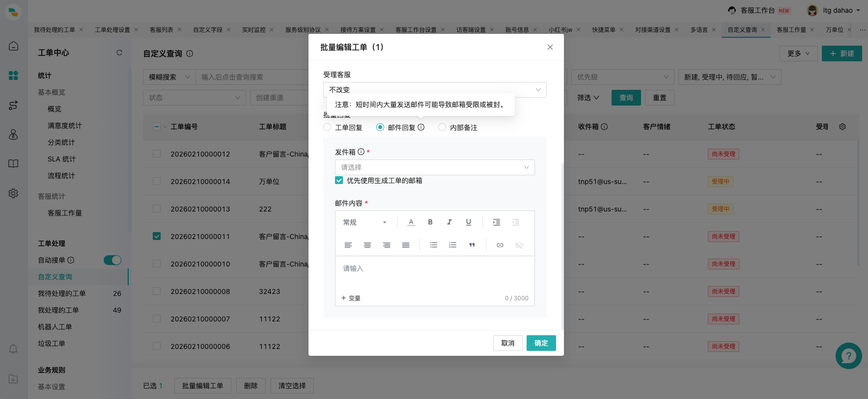Open the 常规 paragraph style dropdown

pos(365,222)
